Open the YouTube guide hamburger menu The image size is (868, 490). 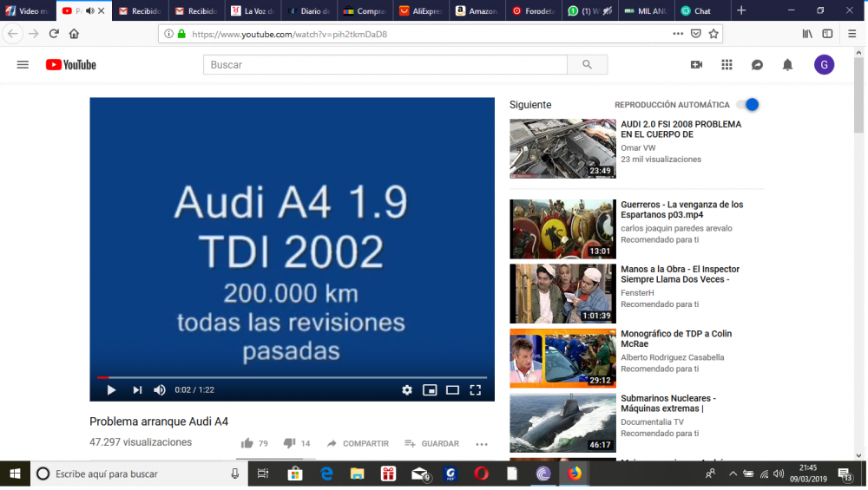(23, 65)
